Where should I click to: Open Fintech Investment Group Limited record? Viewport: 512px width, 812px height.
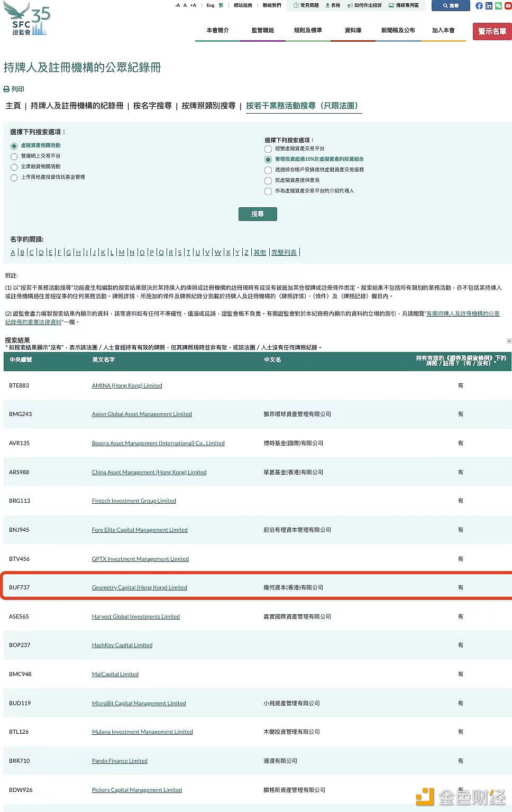134,501
